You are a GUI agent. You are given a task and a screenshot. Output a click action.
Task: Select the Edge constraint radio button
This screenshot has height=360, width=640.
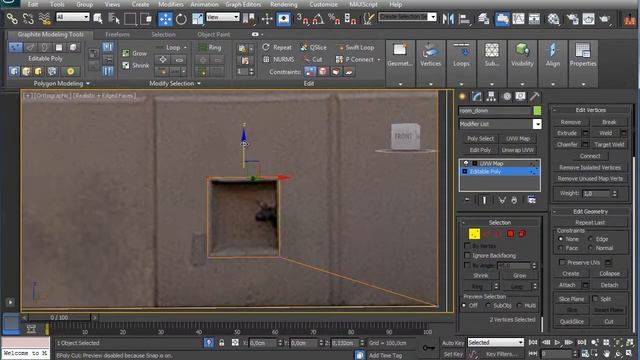[x=590, y=239]
